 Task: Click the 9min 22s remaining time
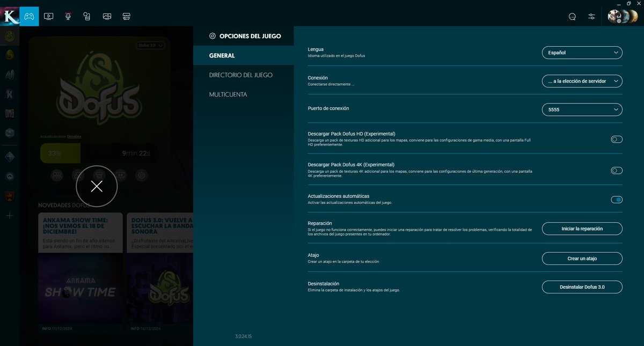pyautogui.click(x=136, y=153)
